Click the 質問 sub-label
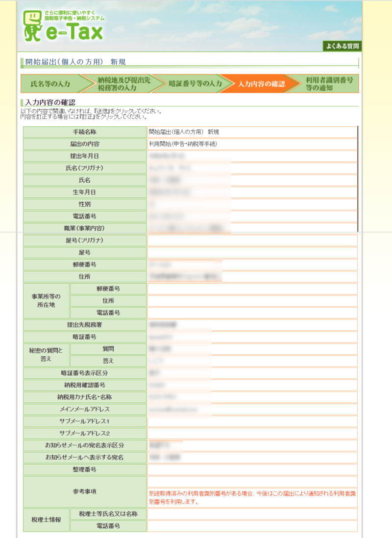The height and width of the screenshot is (538, 392). pos(108,349)
